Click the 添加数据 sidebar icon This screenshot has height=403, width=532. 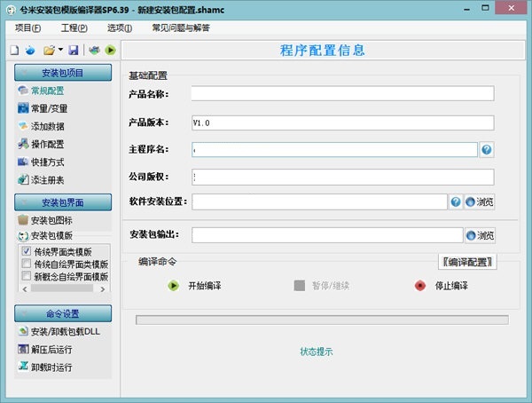click(23, 126)
